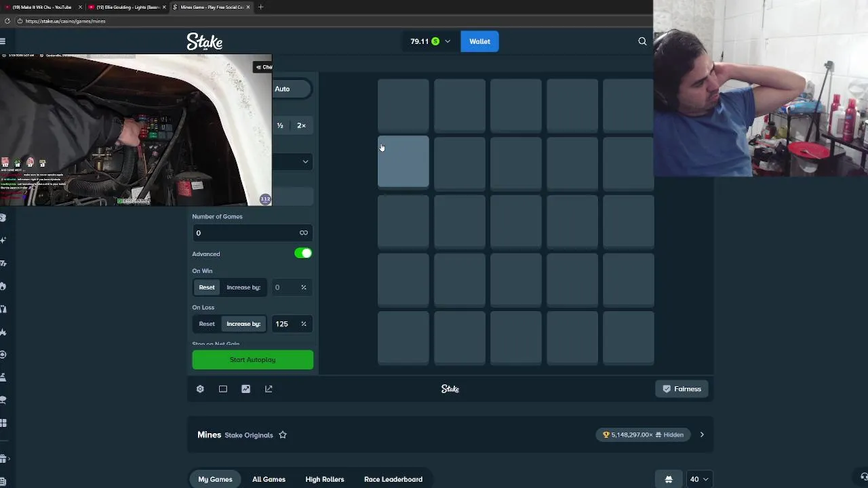Viewport: 868px width, 488px height.
Task: Click the blue Wallet button
Action: click(479, 41)
